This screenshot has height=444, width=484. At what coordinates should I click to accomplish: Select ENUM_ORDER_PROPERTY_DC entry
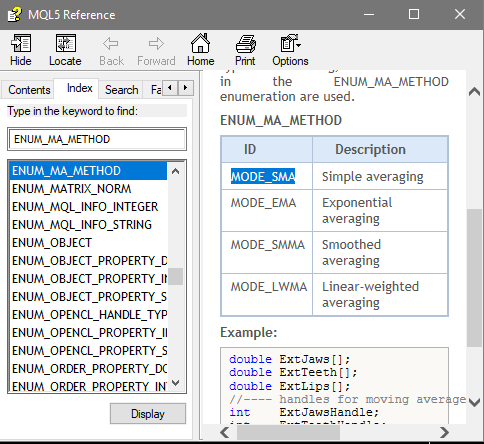(x=89, y=369)
